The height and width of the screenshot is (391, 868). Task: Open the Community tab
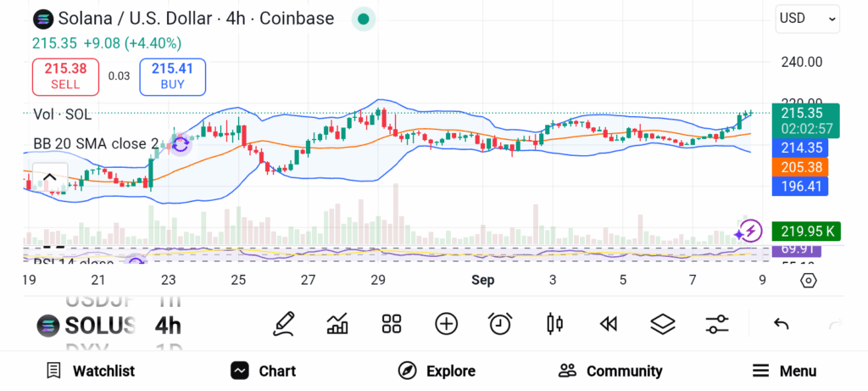coord(610,371)
